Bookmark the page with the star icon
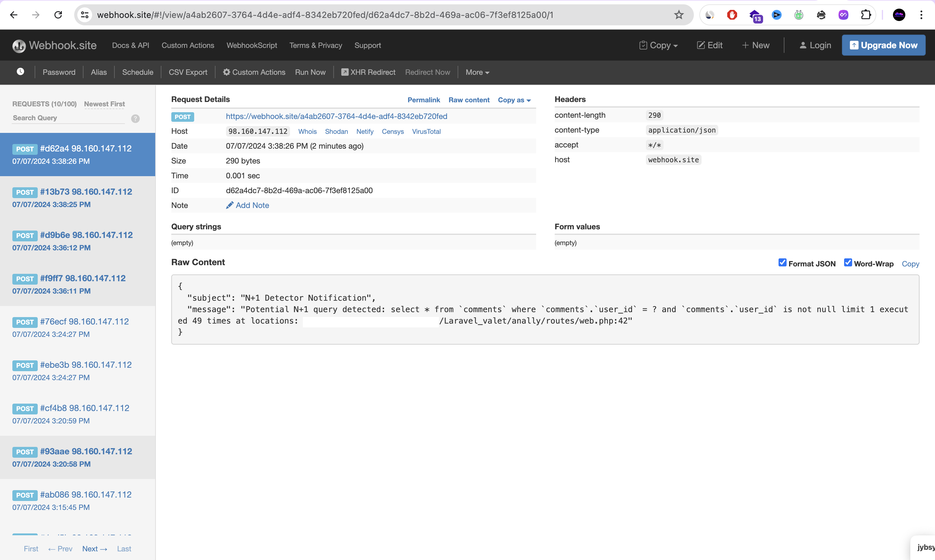Screen dimensions: 935x560 [x=678, y=15]
